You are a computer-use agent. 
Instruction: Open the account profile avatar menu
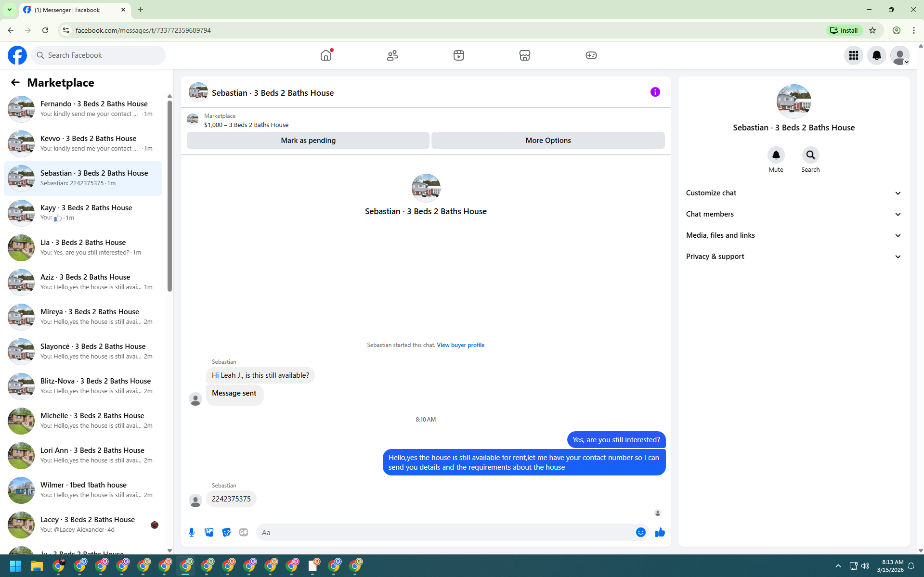900,55
